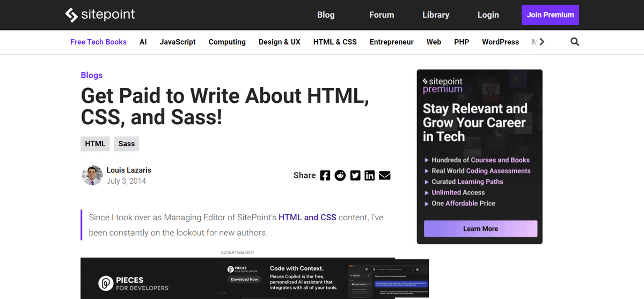Screen dimensions: 644x299
Task: Share article on Reddit
Action: pos(340,175)
